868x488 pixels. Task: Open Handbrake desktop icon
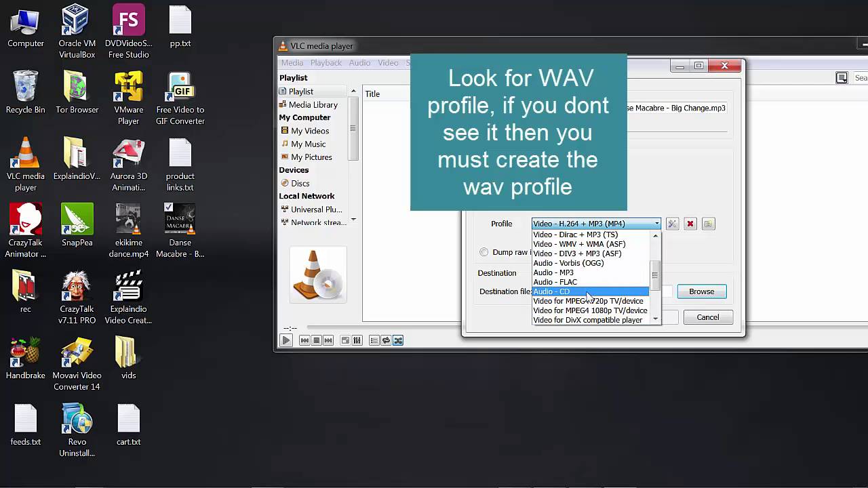click(25, 359)
